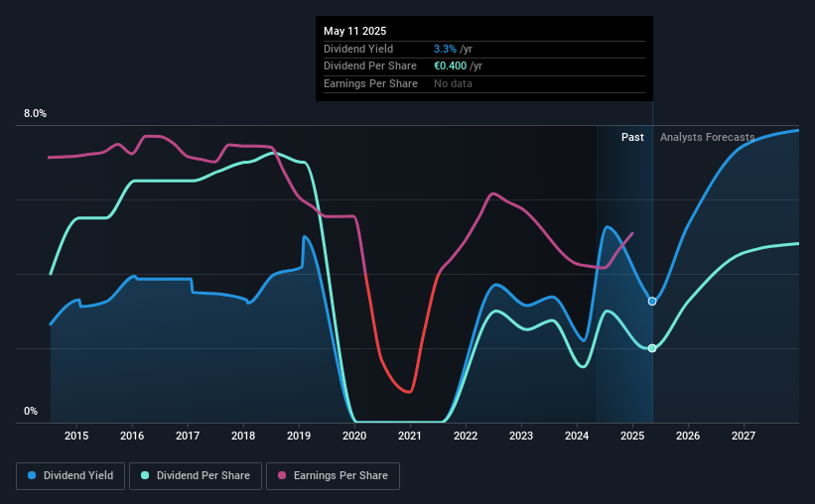Toggle the Dividend Per Share legend button
The height and width of the screenshot is (504, 815).
pos(196,476)
